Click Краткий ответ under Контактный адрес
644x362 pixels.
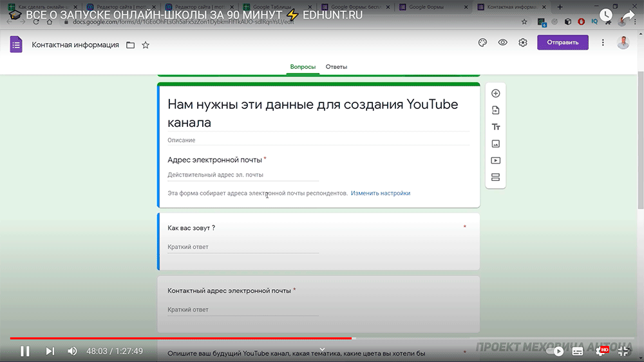tap(243, 309)
